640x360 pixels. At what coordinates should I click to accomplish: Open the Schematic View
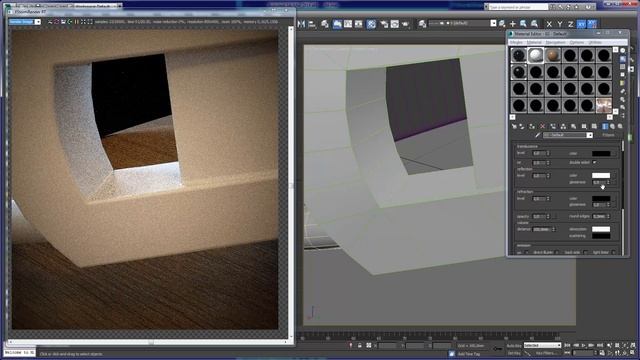coord(359,24)
